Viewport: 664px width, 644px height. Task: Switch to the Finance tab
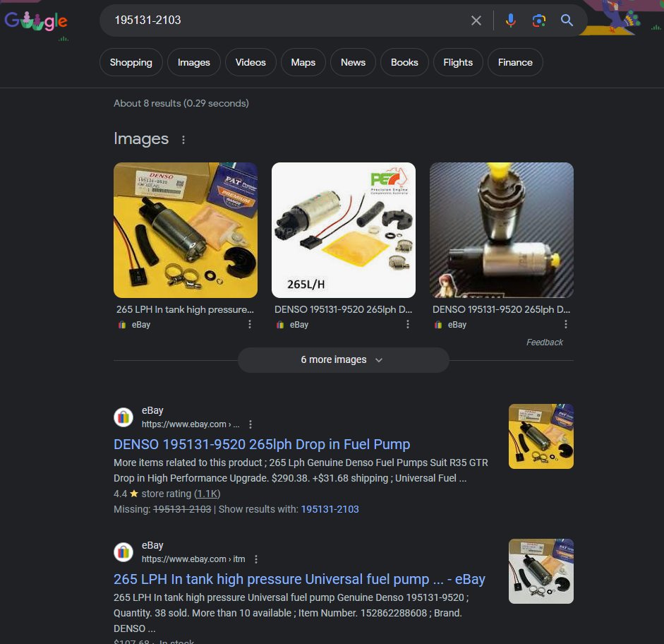[515, 62]
